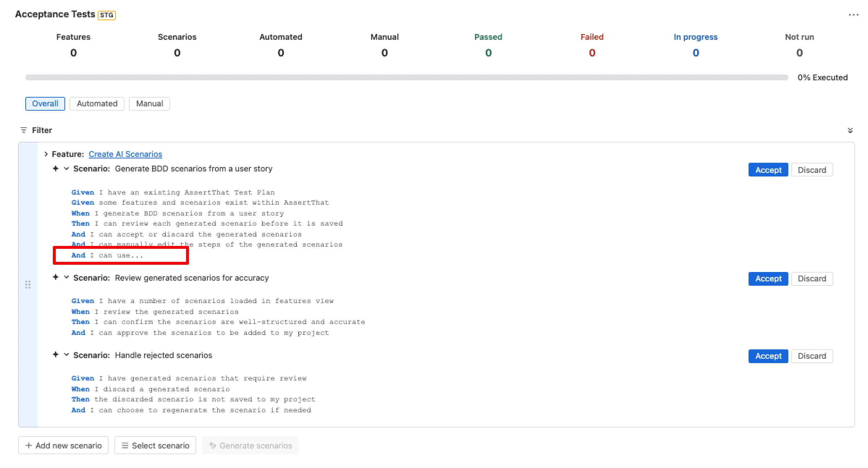The width and height of the screenshot is (868, 468).
Task: Collapse the Handle rejected scenarios scenario
Action: (x=66, y=355)
